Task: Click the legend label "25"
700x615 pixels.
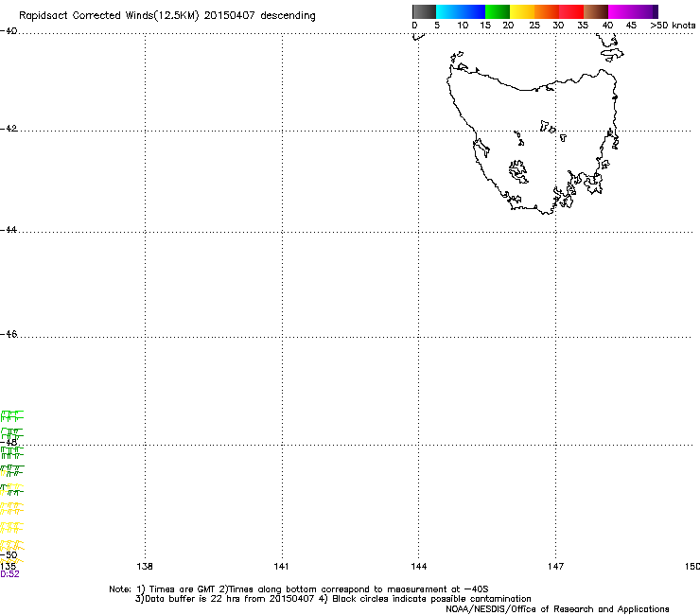Action: pos(534,26)
